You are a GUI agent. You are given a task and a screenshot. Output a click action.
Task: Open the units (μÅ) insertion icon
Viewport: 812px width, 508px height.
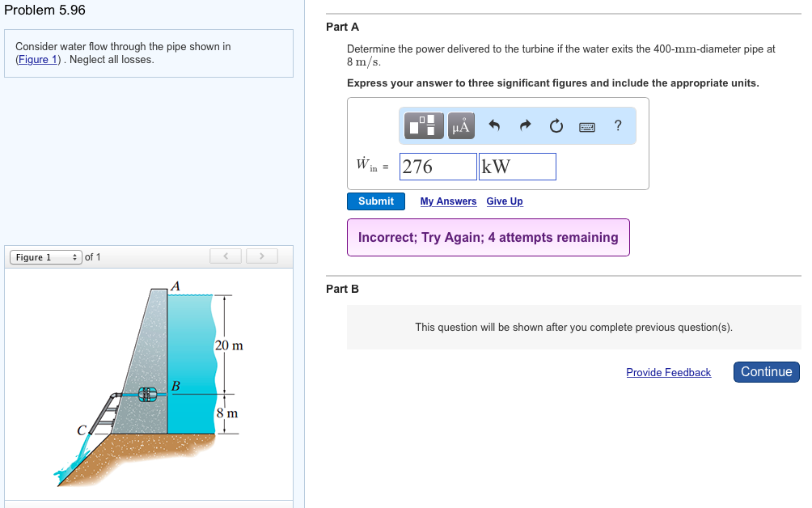coord(460,125)
